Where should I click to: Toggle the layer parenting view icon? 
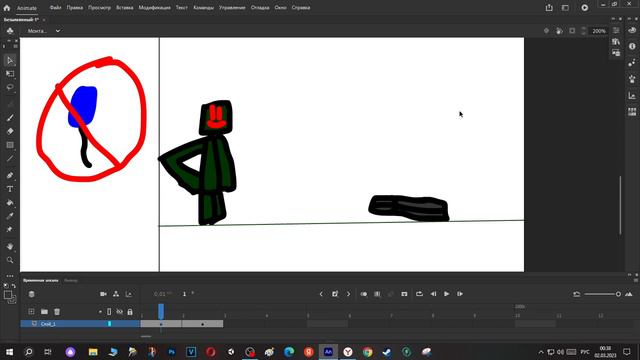pos(116,294)
